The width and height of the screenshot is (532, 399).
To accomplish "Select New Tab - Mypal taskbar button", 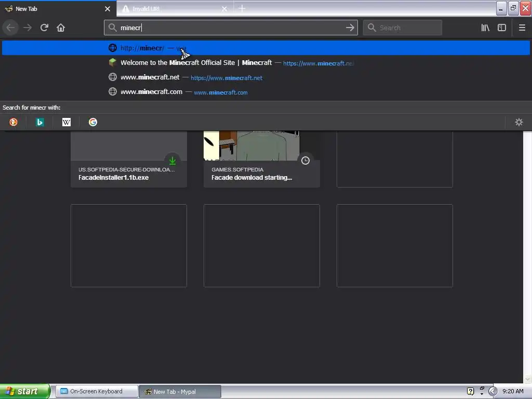I will coord(180,392).
